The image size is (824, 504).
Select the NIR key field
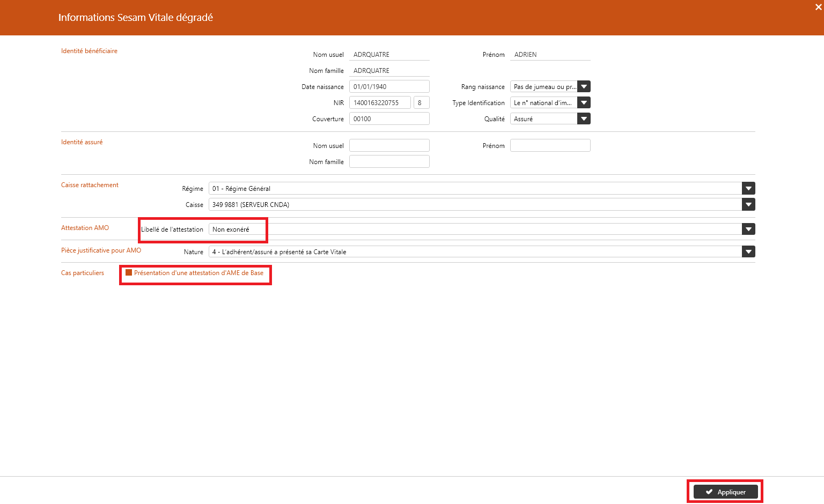[x=421, y=102]
